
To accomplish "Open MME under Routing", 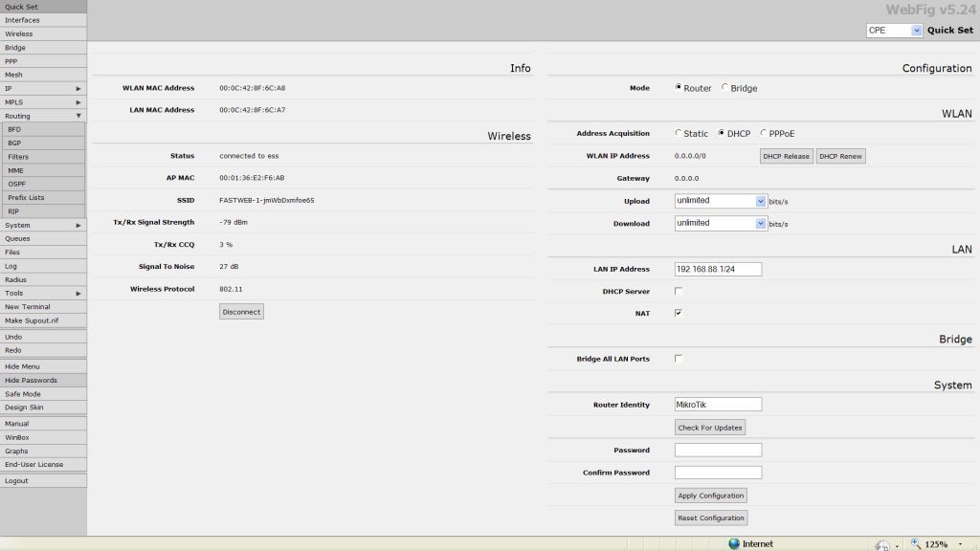I will 44,170.
